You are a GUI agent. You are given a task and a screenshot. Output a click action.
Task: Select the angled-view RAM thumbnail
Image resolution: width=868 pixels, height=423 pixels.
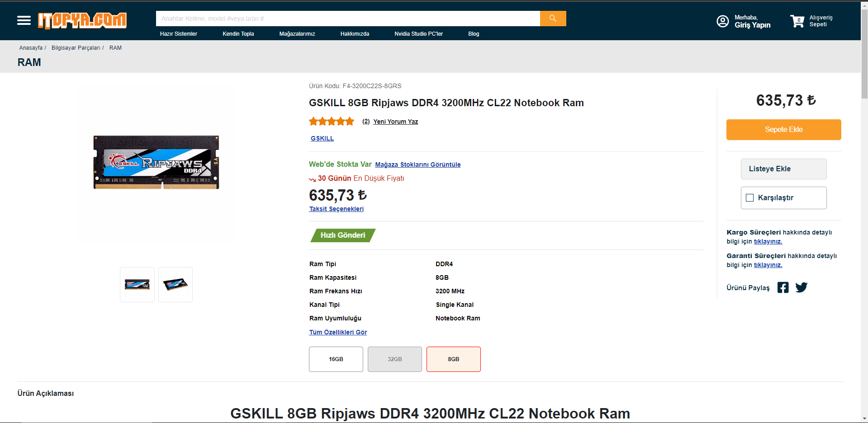coord(175,285)
